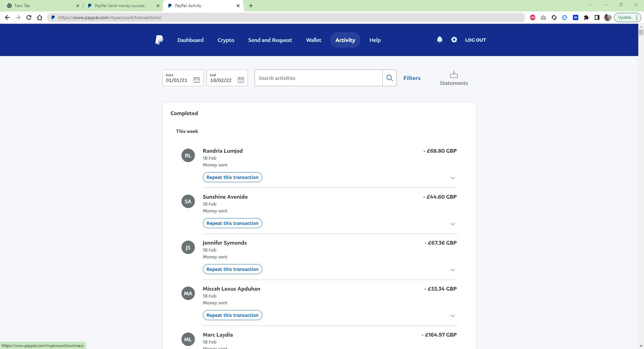Repeat this transaction for Sunshine Avenido

click(x=232, y=223)
